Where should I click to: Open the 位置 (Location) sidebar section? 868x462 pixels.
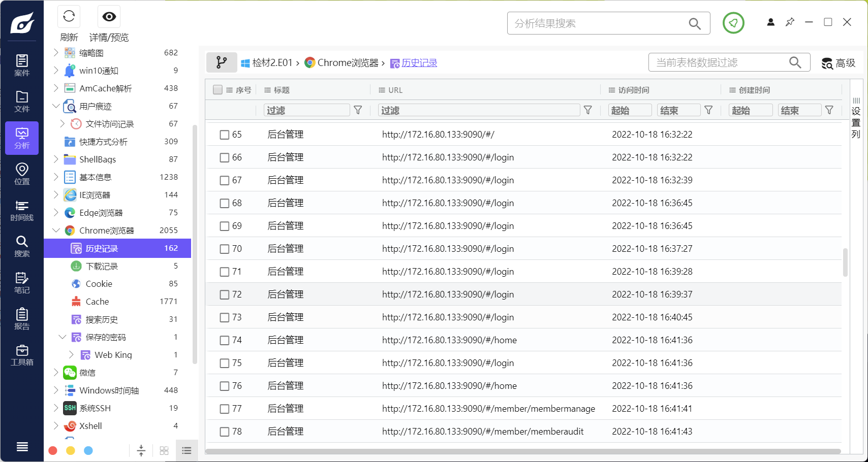22,174
